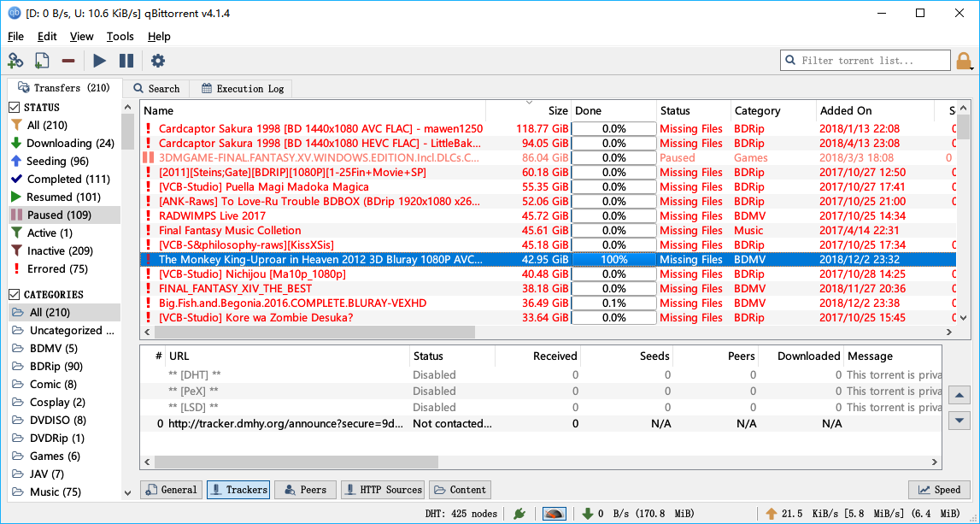Switch to the Transfers (210) tab
Screen dimensions: 980x524
coord(63,87)
